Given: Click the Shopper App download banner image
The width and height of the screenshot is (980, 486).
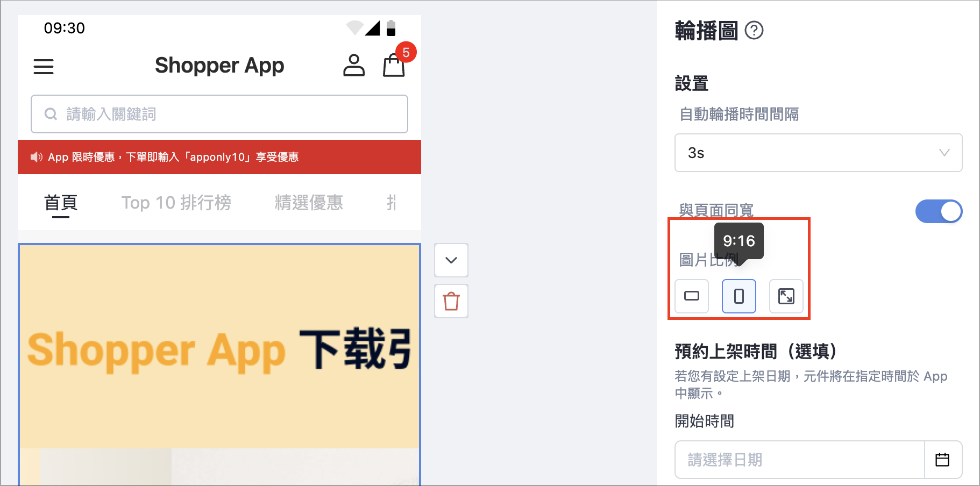Looking at the screenshot, I should pyautogui.click(x=219, y=364).
